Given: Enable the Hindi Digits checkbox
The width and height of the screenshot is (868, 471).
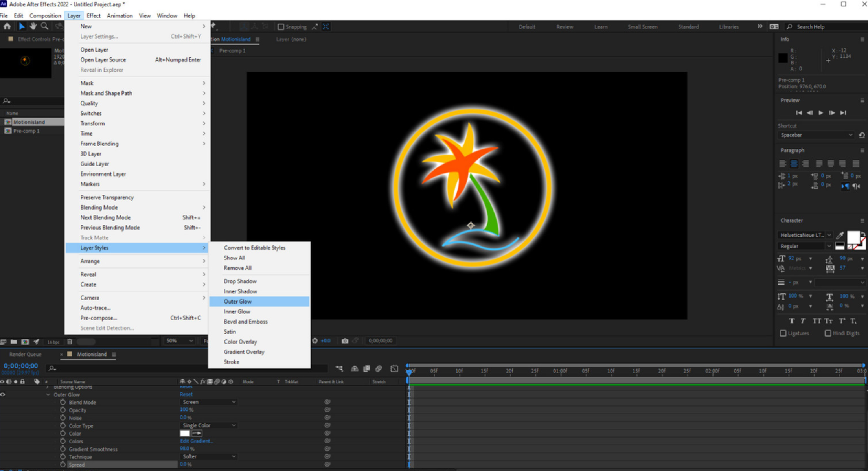Looking at the screenshot, I should (828, 333).
